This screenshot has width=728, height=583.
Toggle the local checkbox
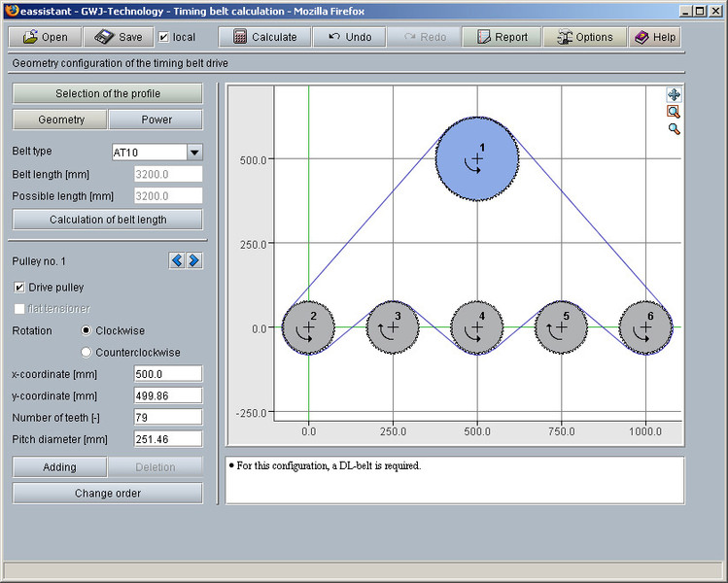click(164, 37)
